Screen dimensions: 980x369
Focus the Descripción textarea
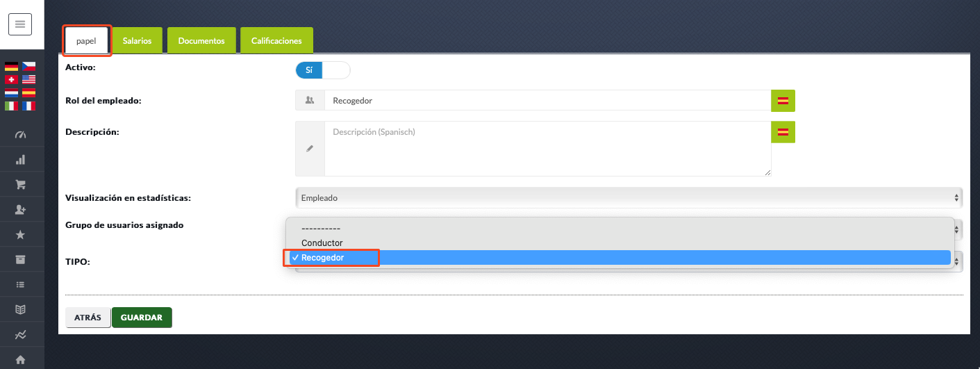point(547,148)
